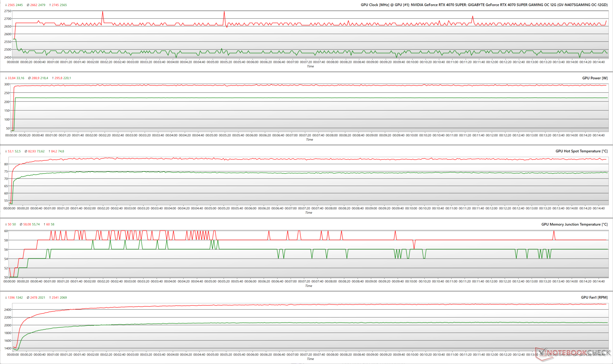This screenshot has height=364, width=613.
Task: Click the minimum arrow icon of GPU Clock chart
Action: [6, 5]
